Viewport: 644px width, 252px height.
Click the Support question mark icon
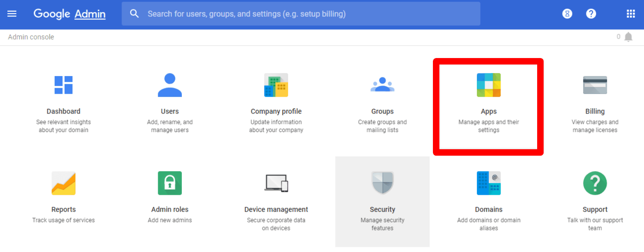click(x=595, y=183)
